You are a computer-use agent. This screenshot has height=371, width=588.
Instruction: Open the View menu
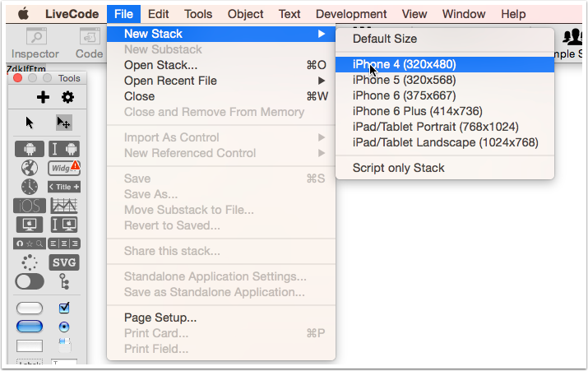(x=414, y=14)
